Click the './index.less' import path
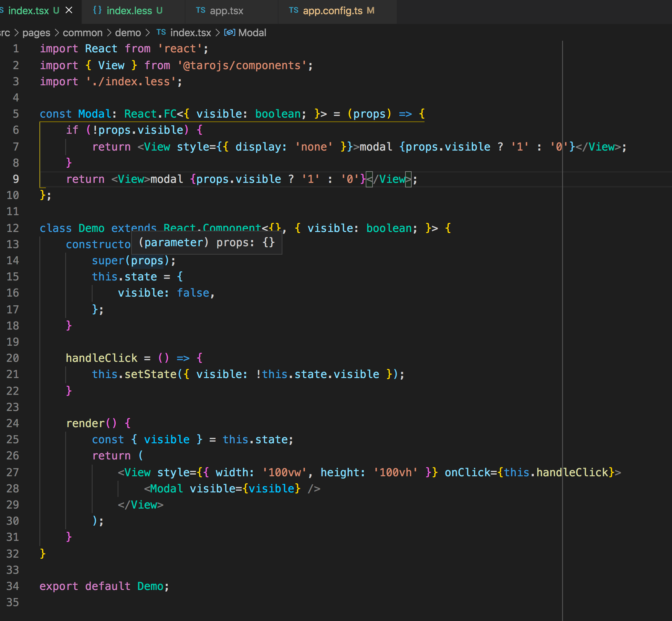 click(131, 81)
